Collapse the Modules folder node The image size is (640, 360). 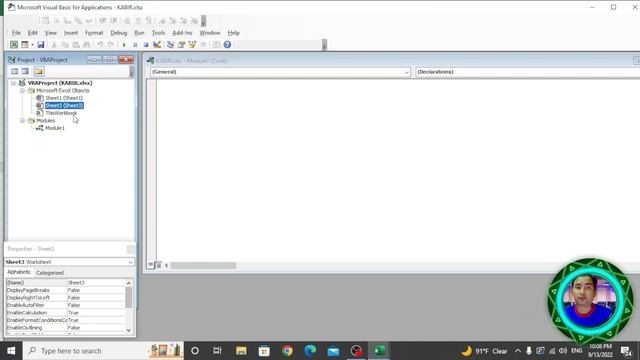[x=22, y=120]
